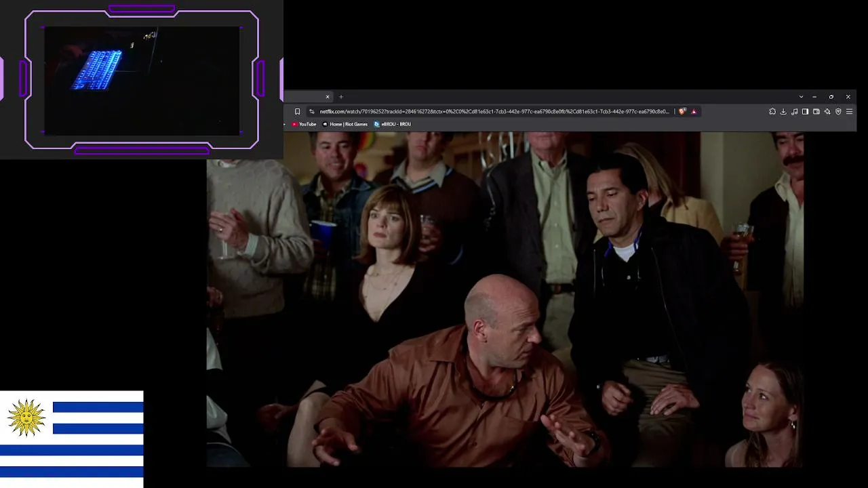Expand the tab search dropdown arrow
This screenshot has height=488, width=868.
[801, 97]
